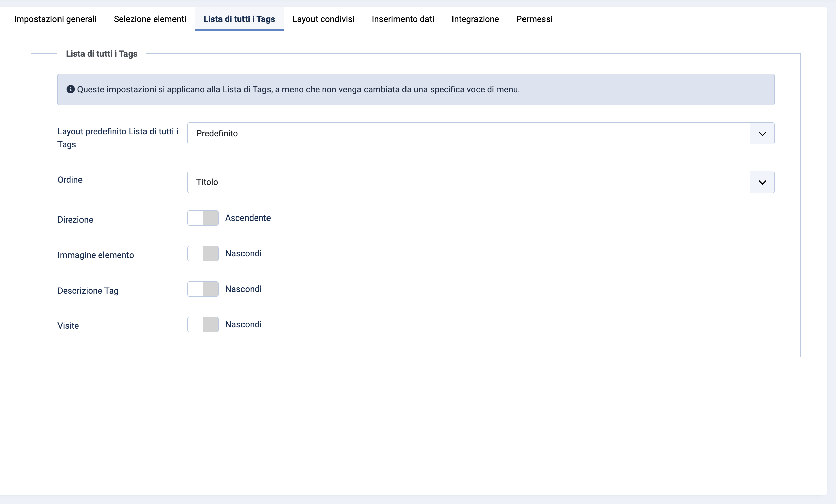Click the Descrizione Tag field label

88,291
